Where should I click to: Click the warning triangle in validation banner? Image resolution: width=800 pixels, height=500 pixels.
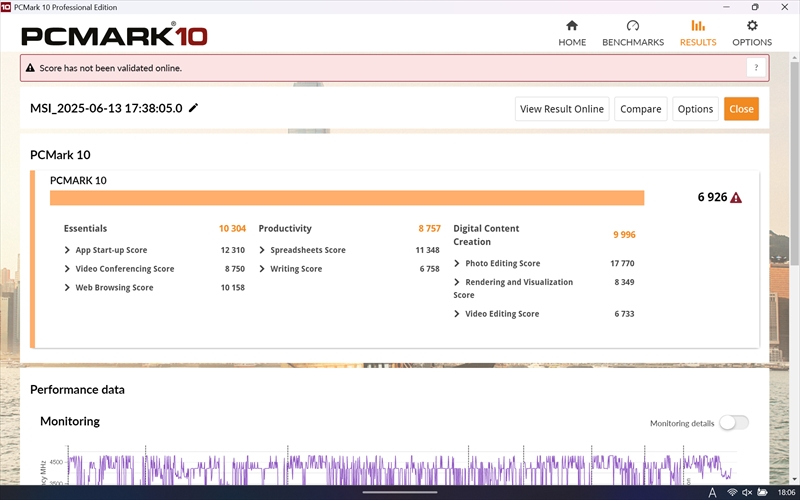30,68
